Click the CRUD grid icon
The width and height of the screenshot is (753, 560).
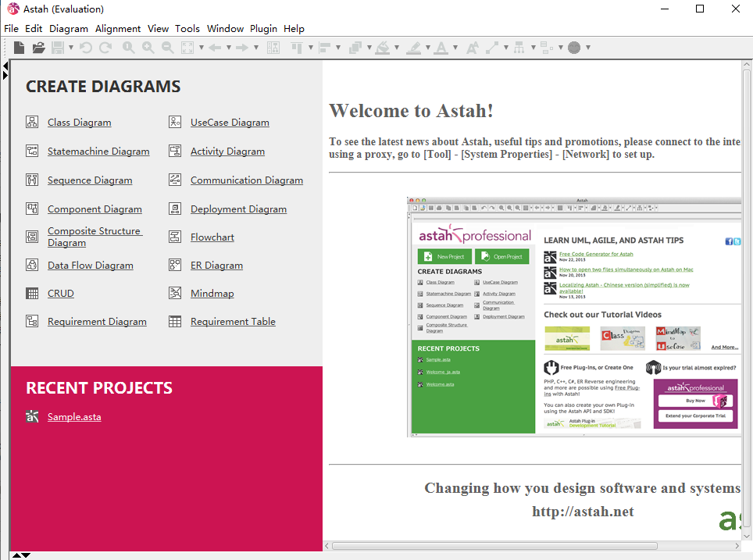[x=32, y=293]
